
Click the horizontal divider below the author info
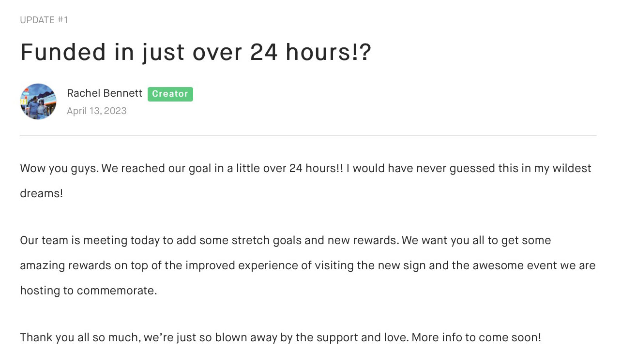308,136
